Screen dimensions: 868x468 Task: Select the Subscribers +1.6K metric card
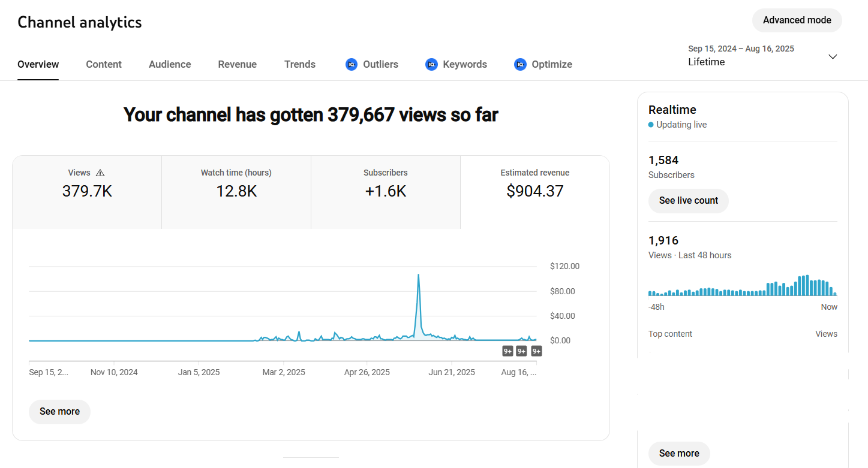click(386, 192)
